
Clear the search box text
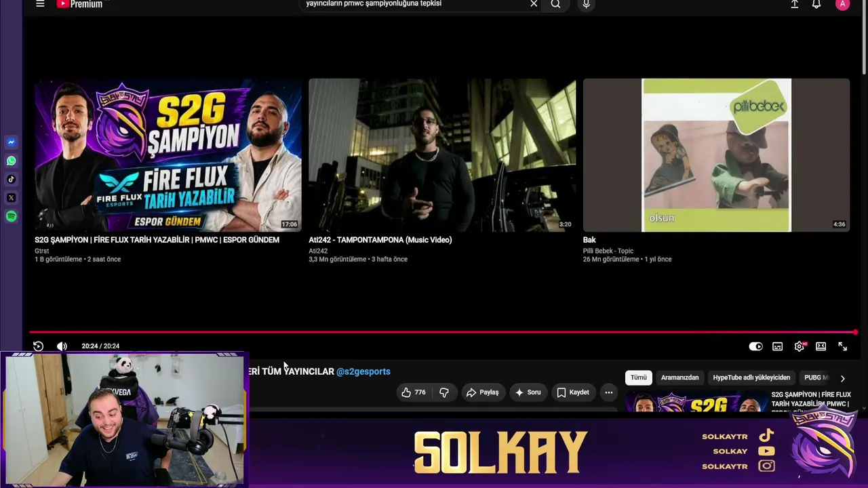click(x=534, y=4)
